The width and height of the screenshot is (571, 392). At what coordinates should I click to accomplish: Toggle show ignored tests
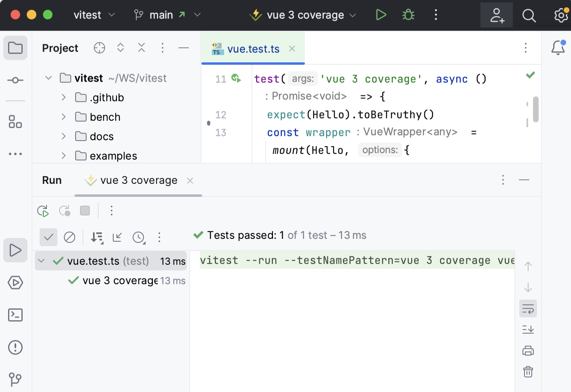(70, 237)
